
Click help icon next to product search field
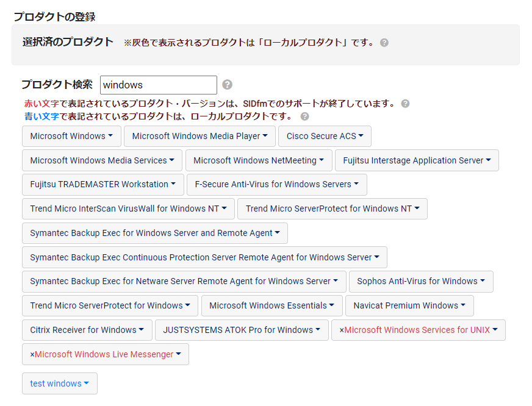tap(227, 85)
